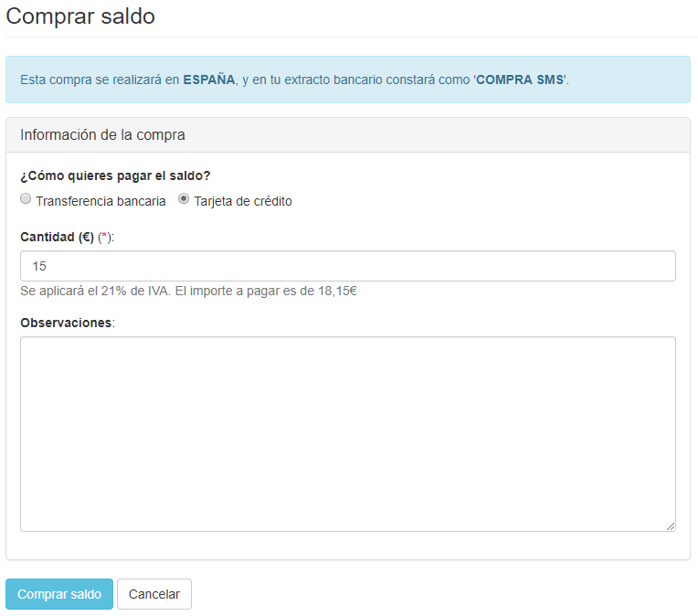Click the '¿Cómo quieres pagar el saldo?' question

115,175
